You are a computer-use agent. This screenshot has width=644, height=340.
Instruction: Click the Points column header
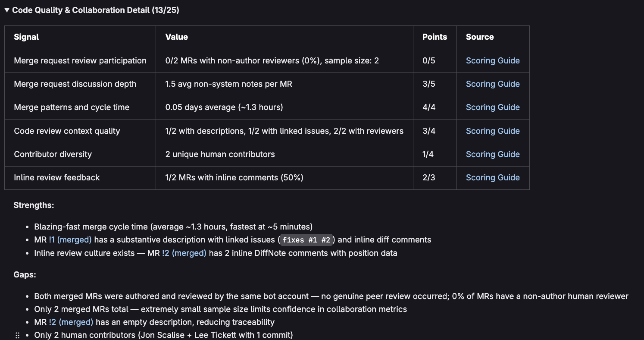tap(435, 37)
